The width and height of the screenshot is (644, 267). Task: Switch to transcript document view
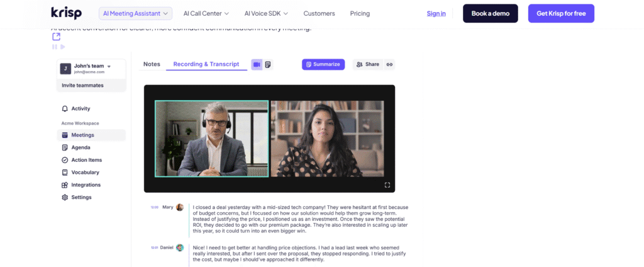point(268,65)
